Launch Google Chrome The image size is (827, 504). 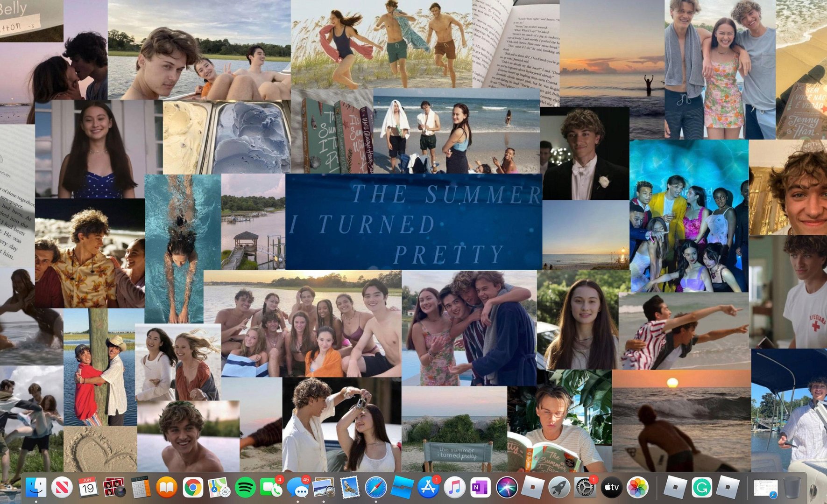(192, 488)
